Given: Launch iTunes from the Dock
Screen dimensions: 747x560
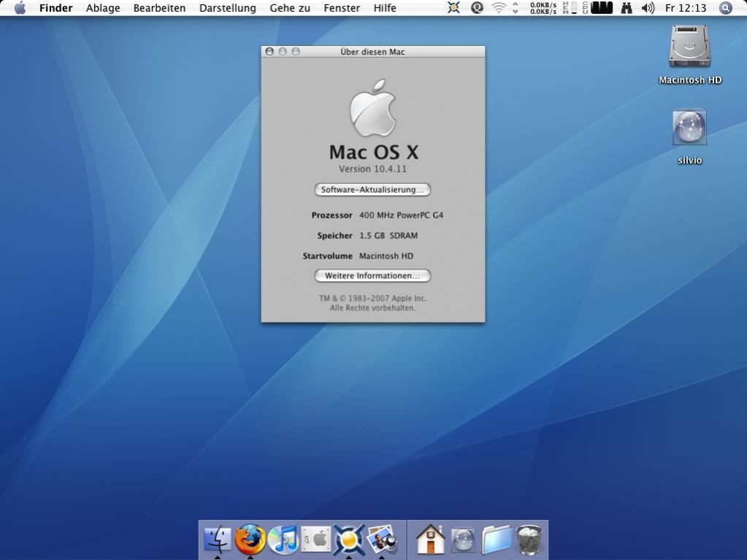Looking at the screenshot, I should tap(283, 540).
